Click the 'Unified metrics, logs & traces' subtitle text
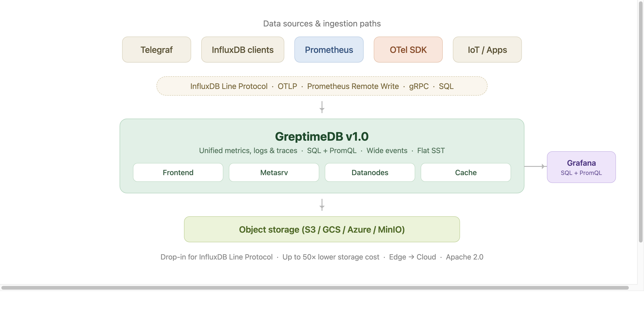Viewport: 644px width, 331px height. tap(248, 150)
